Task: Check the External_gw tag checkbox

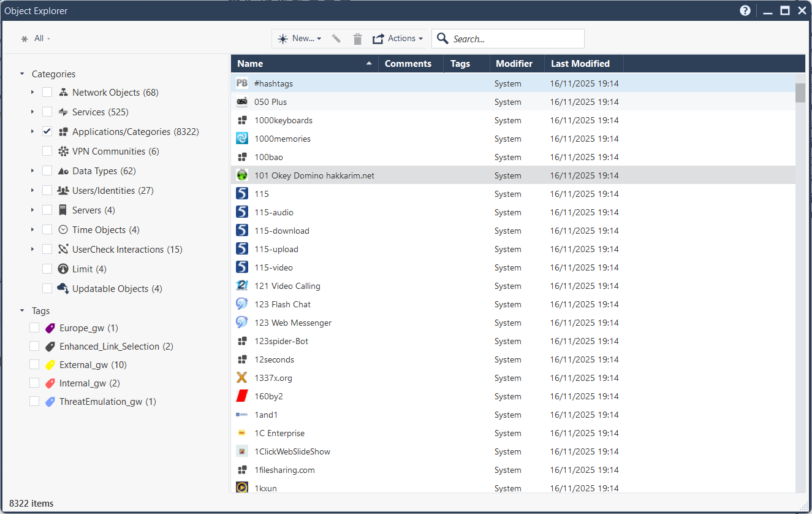Action: (34, 365)
